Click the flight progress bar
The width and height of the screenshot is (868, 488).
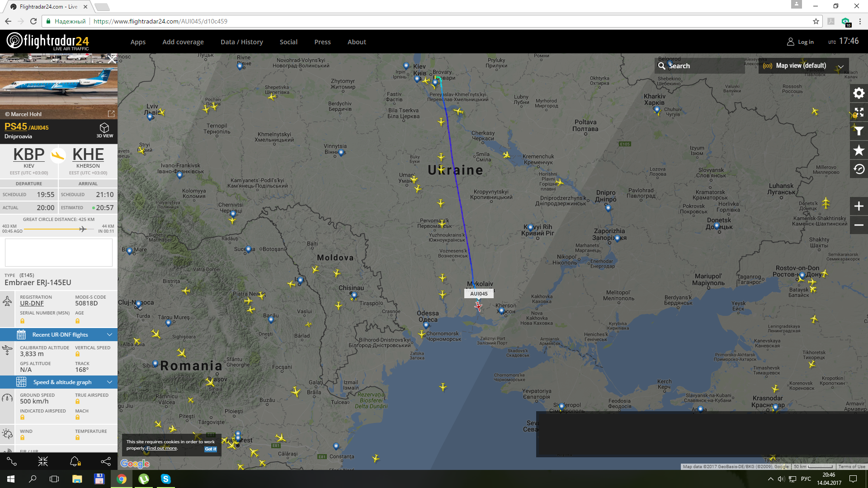point(59,229)
